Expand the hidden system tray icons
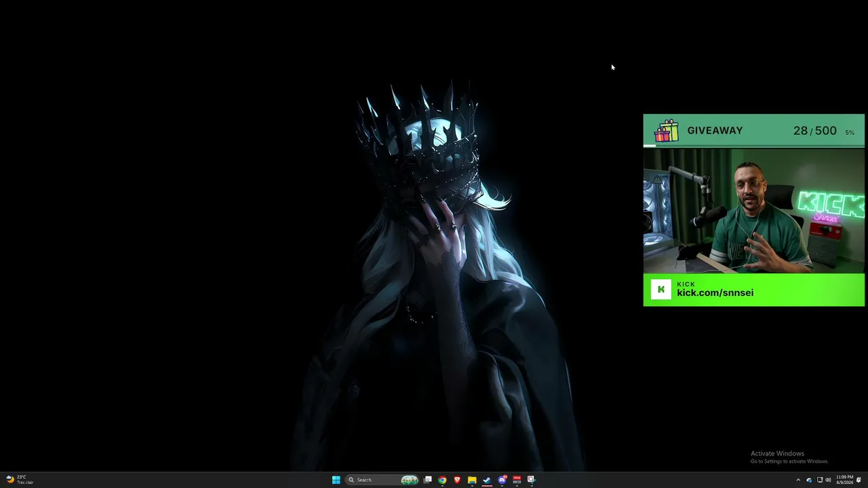The width and height of the screenshot is (868, 488). tap(798, 480)
